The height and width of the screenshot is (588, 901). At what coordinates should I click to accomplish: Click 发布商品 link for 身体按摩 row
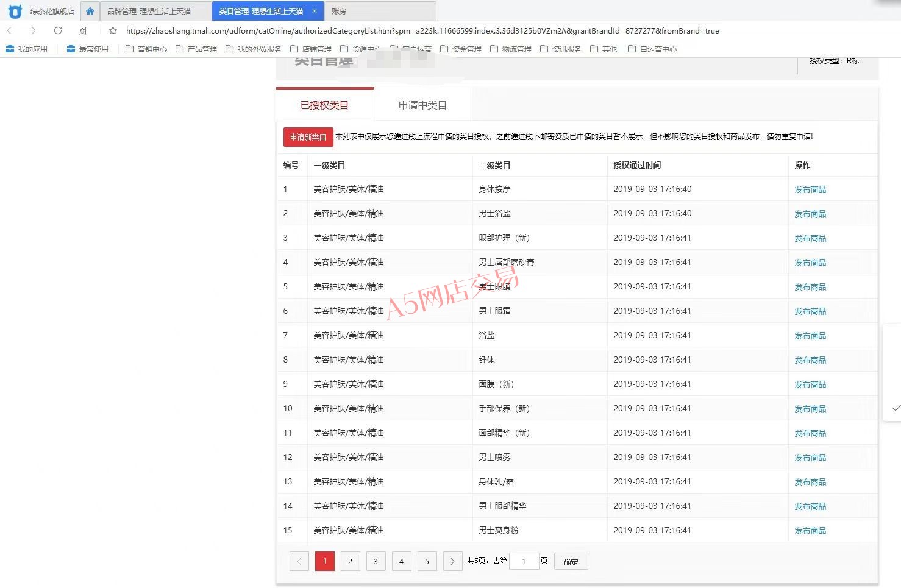pyautogui.click(x=810, y=190)
